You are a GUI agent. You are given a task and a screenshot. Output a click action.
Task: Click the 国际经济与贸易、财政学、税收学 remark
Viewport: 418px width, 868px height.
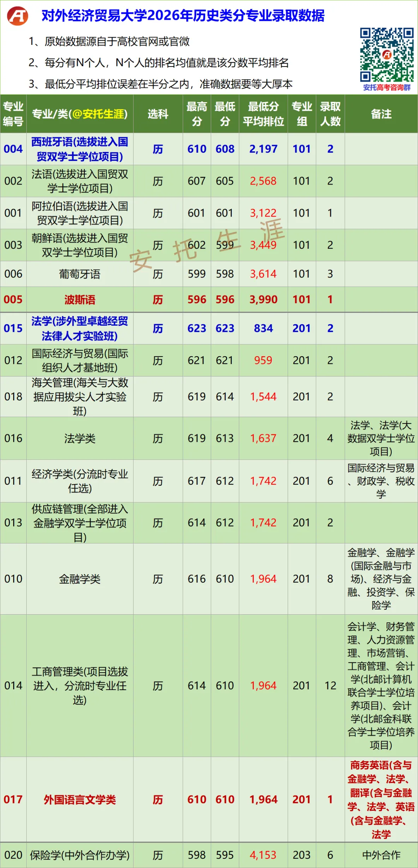(381, 481)
